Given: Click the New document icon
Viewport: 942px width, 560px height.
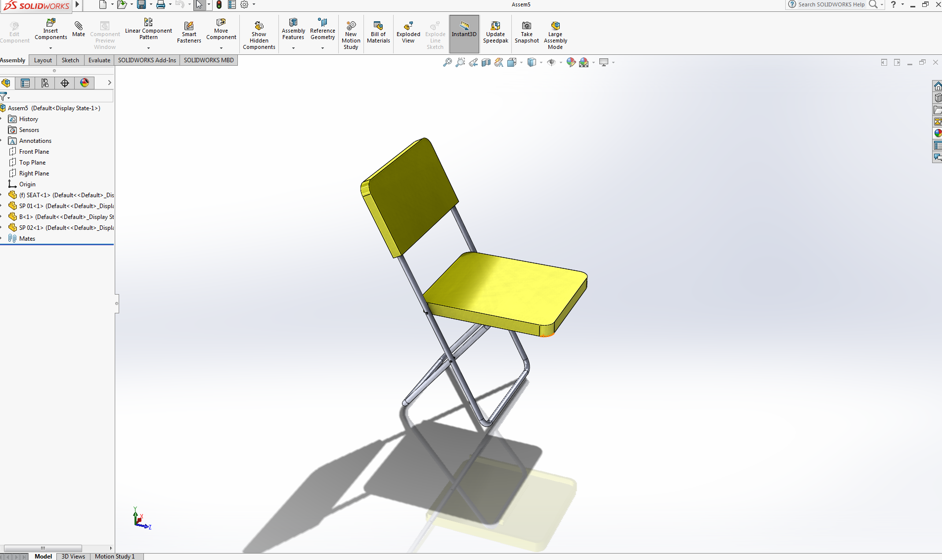Looking at the screenshot, I should (x=102, y=4).
